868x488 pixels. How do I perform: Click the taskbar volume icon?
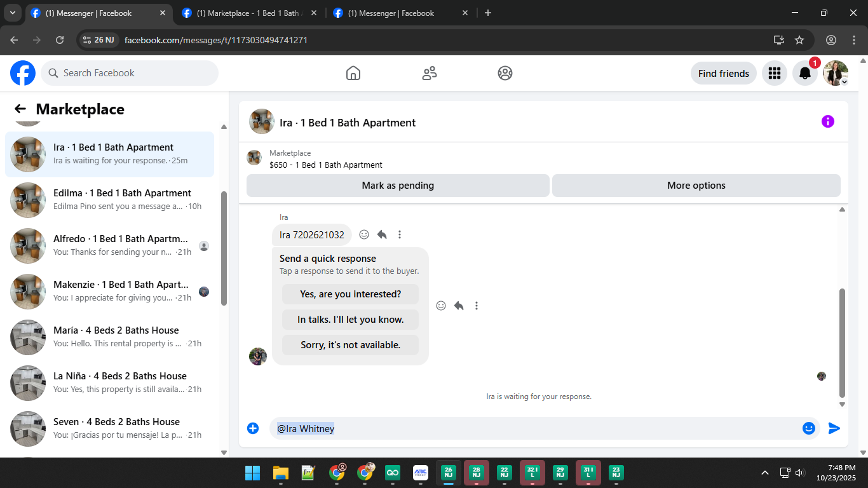(799, 473)
